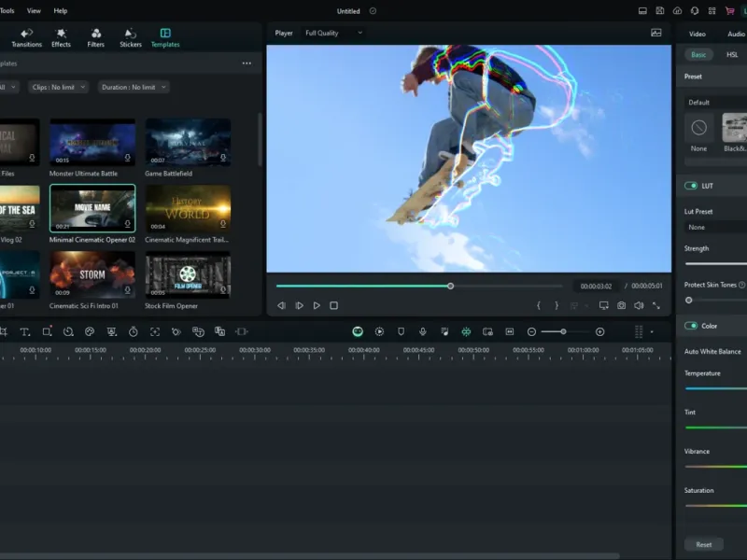Open the Filters tab

96,37
